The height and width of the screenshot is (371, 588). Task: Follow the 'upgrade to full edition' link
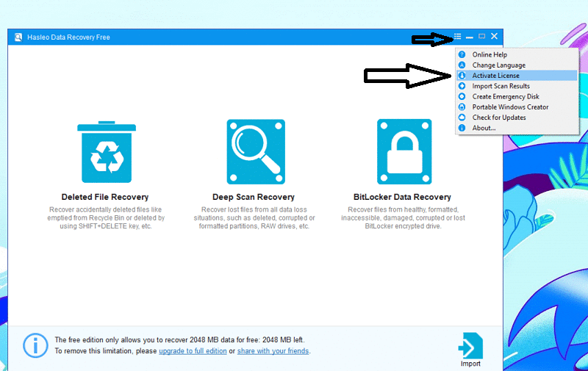193,351
